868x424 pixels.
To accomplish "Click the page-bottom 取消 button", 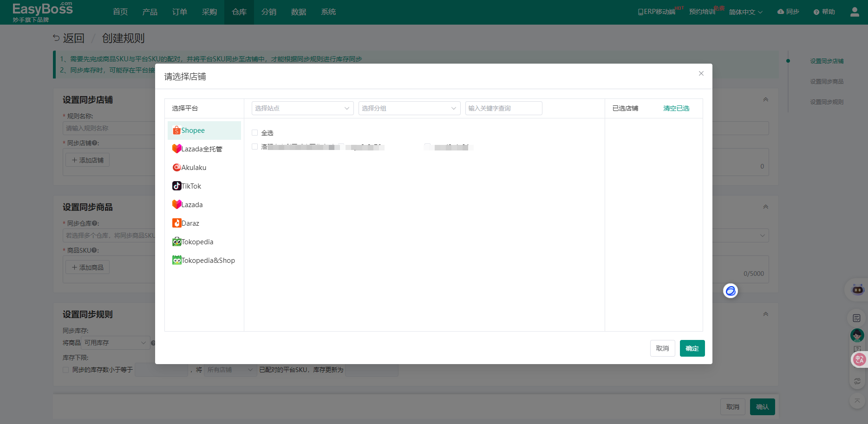I will click(733, 407).
